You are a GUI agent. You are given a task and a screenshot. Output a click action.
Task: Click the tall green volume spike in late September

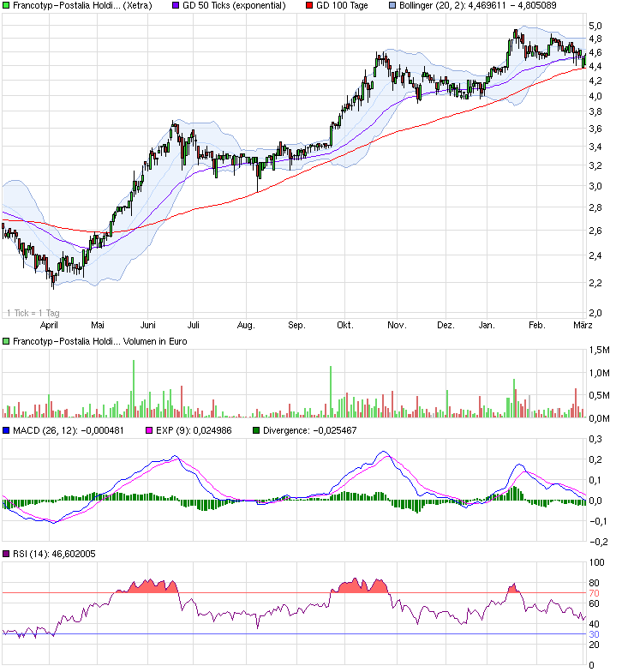pyautogui.click(x=331, y=392)
